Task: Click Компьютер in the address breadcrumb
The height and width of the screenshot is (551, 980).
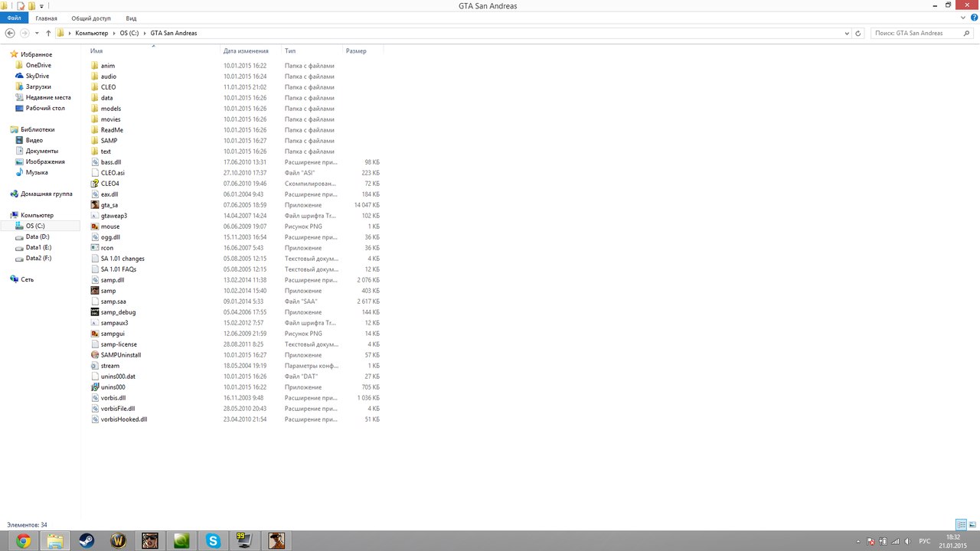Action: pos(91,34)
